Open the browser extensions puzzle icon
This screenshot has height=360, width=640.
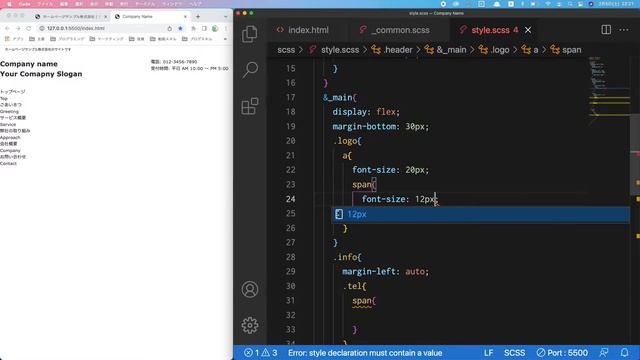pos(193,28)
